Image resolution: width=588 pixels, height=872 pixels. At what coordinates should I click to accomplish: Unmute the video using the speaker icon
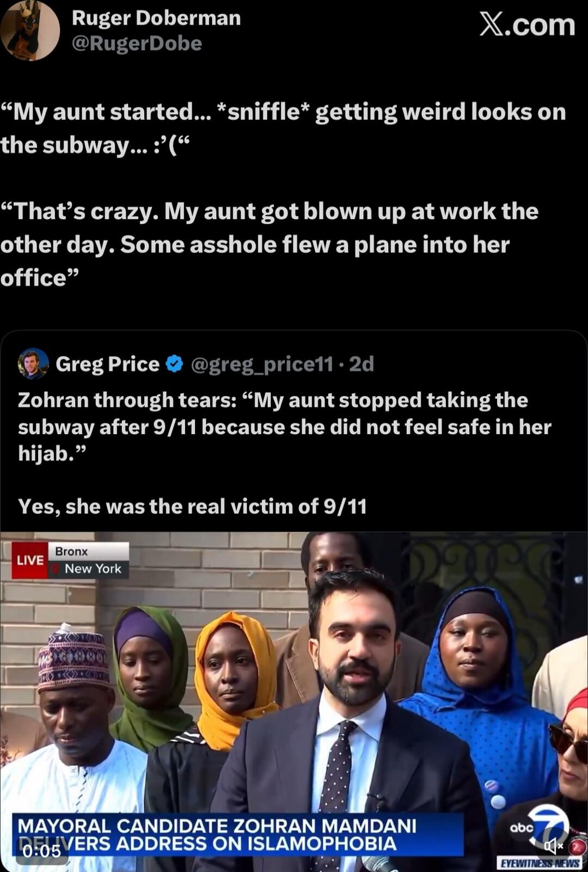[x=552, y=846]
